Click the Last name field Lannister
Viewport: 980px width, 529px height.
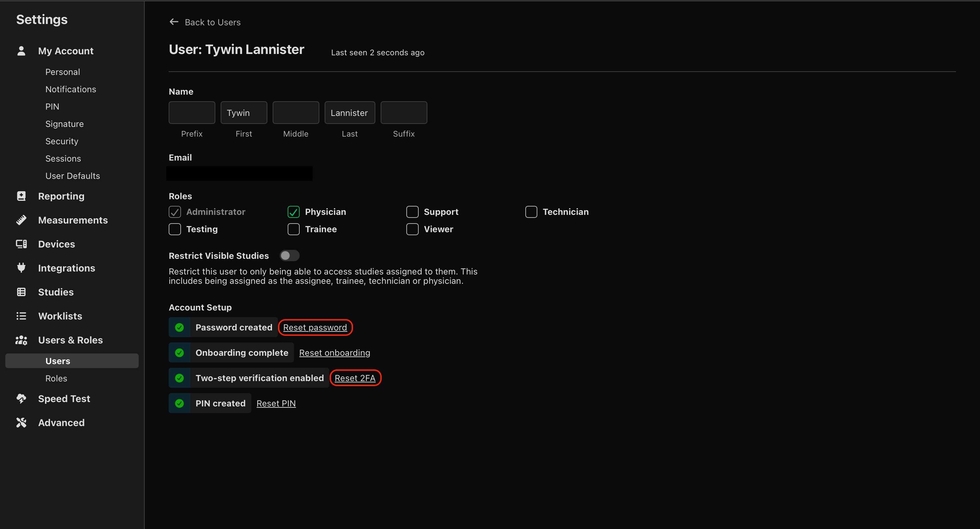point(350,113)
